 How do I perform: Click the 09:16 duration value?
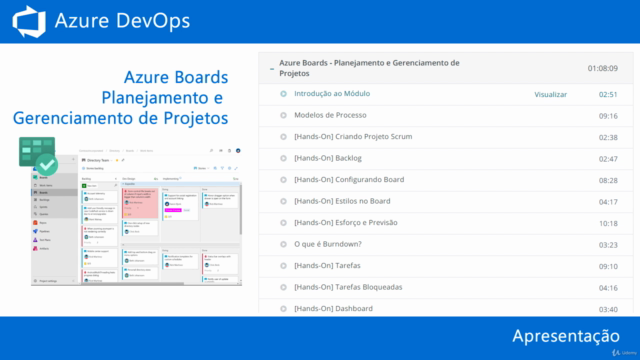[x=608, y=116]
